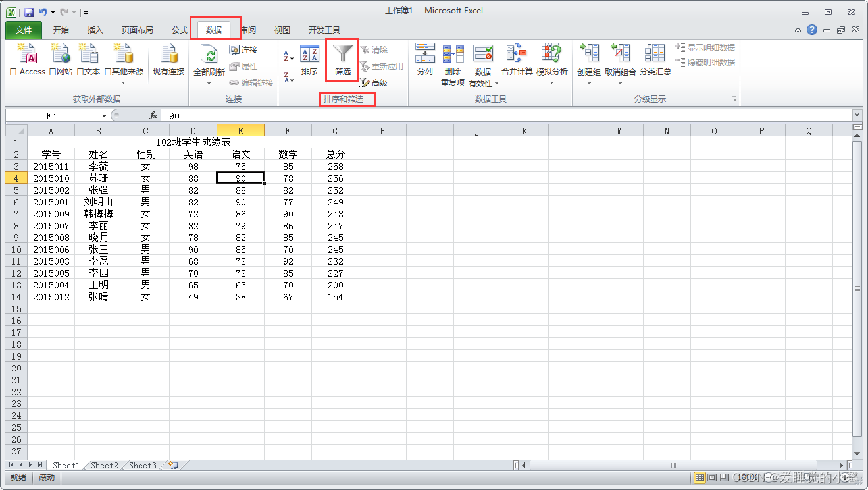Switch to the Page Layout (页面布局) tab
The height and width of the screenshot is (490, 868).
click(137, 30)
